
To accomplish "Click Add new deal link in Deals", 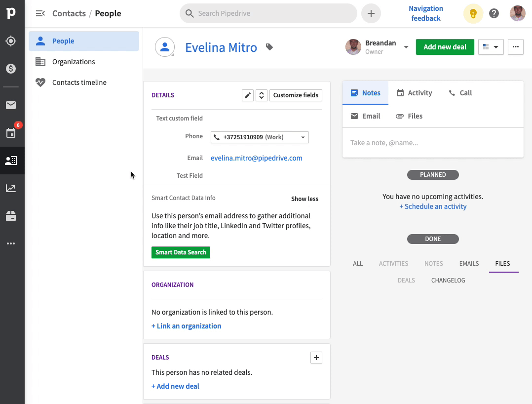I will [x=175, y=386].
